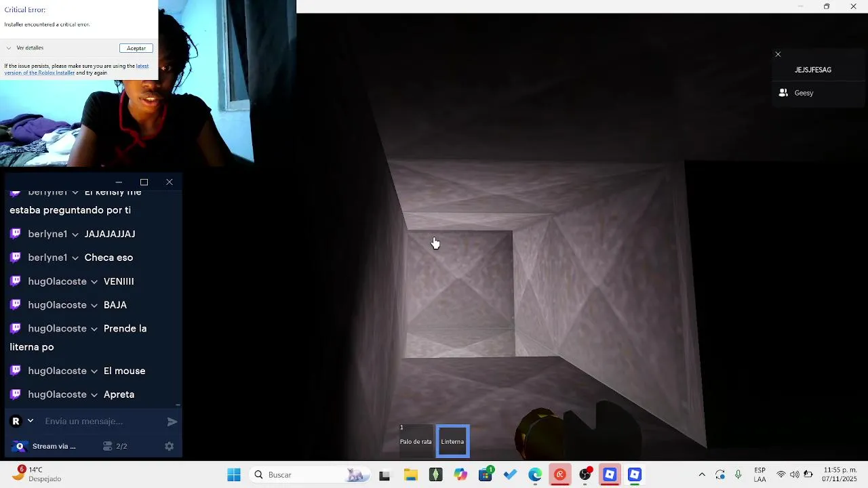Click the Stream via label in chat footer
868x488 pixels.
pos(54,446)
